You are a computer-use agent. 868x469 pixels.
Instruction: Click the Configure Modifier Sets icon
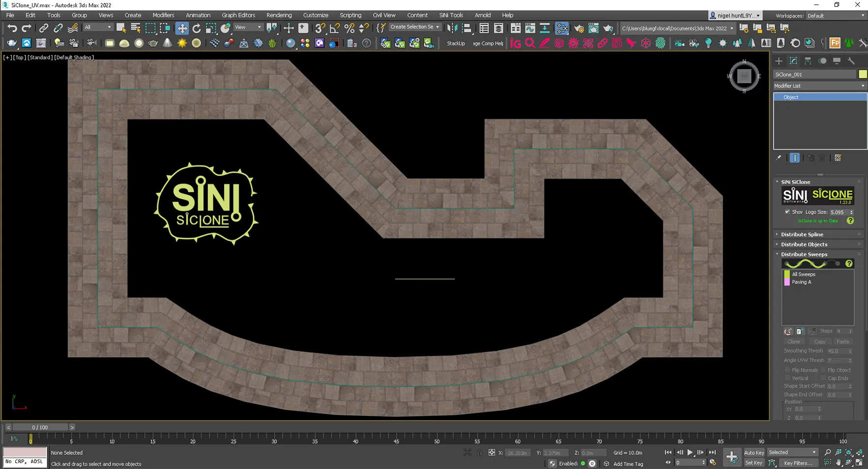[x=838, y=158]
